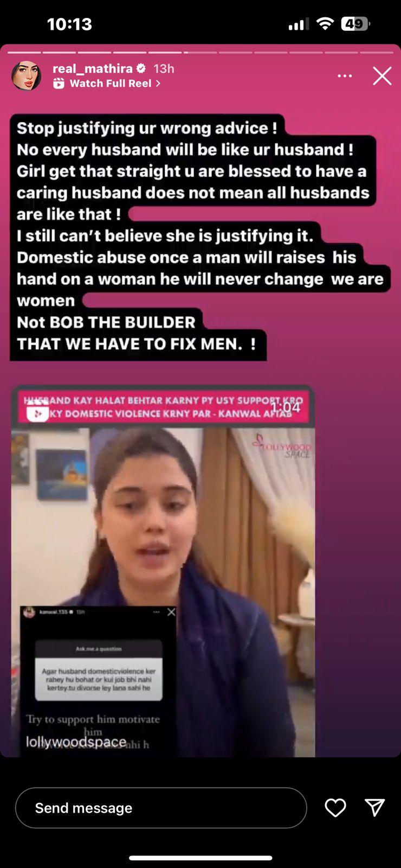401x868 pixels.
Task: Open the embedded Kanwal Aftab reel video
Action: [x=163, y=571]
